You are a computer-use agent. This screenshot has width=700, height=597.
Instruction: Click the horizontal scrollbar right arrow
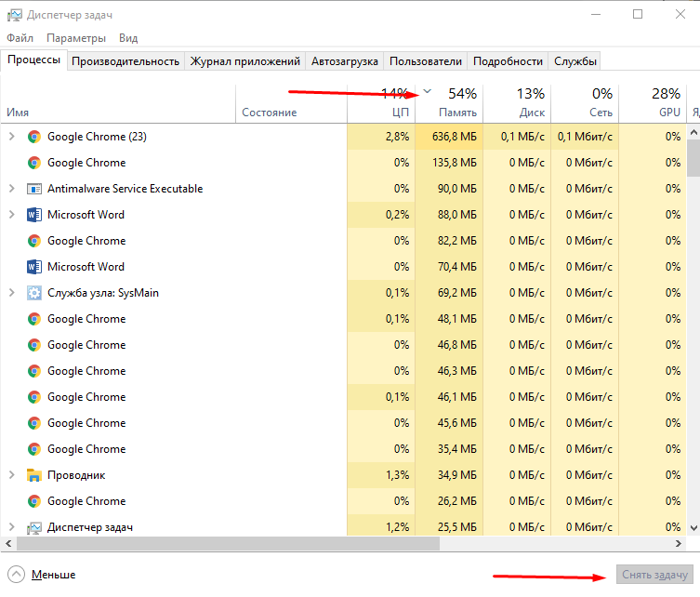679,543
